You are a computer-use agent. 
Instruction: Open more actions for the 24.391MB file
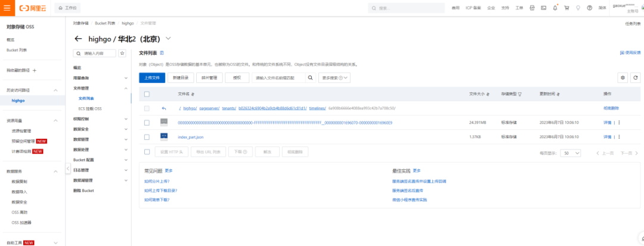(619, 123)
